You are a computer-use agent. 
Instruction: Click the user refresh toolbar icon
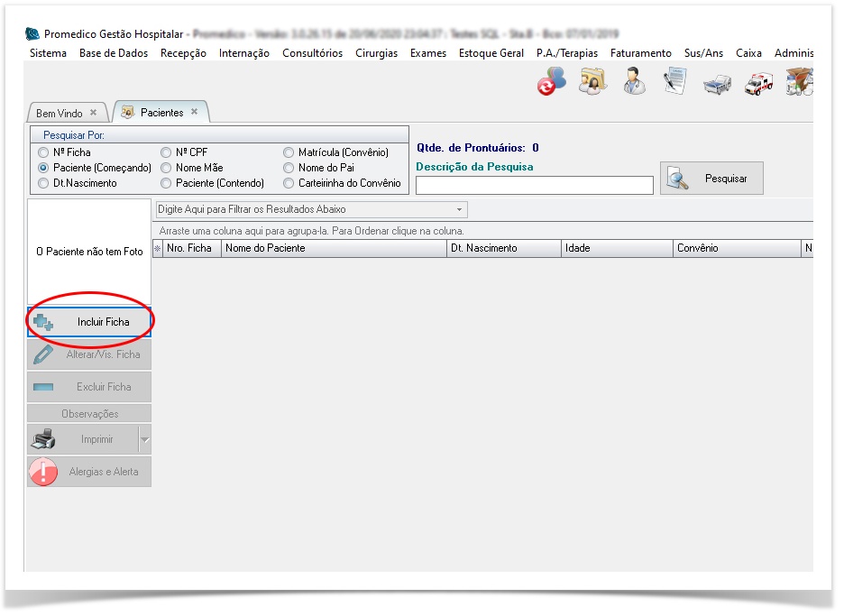pyautogui.click(x=552, y=81)
